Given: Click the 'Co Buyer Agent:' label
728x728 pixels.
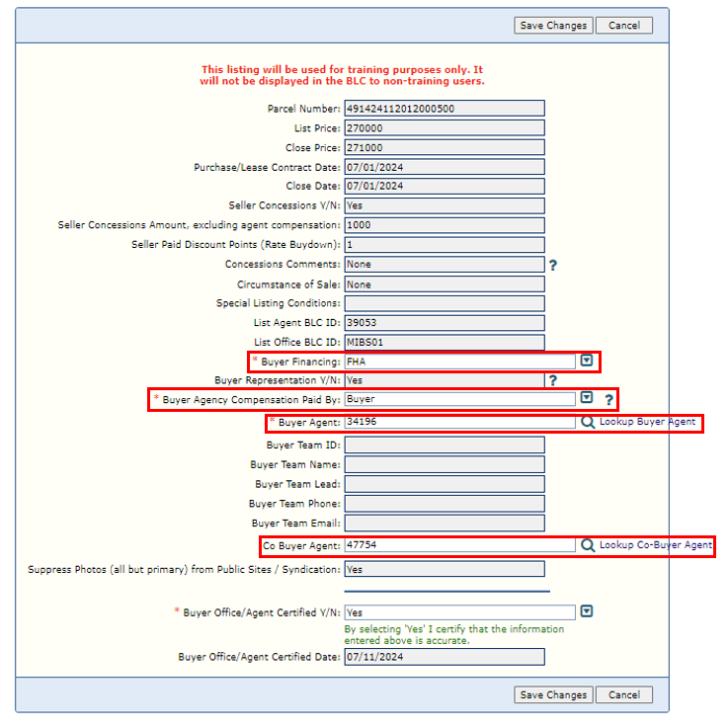Looking at the screenshot, I should [301, 545].
